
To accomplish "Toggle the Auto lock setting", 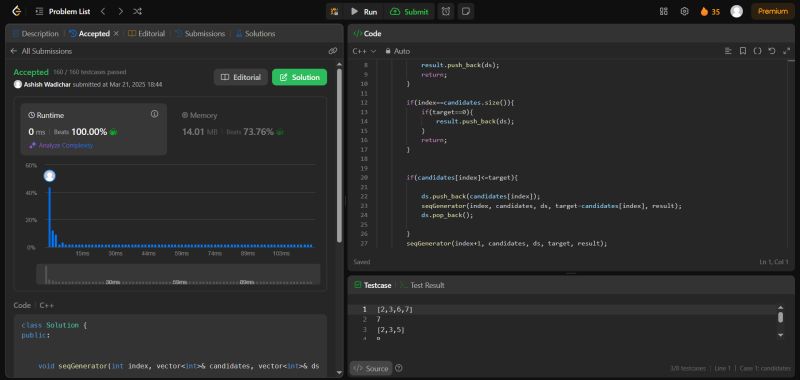I will [x=397, y=51].
